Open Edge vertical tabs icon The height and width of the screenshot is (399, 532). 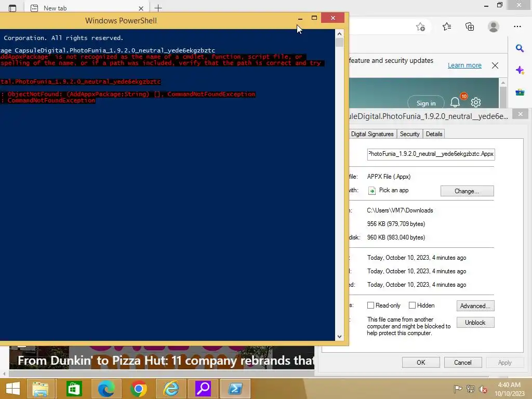(12, 8)
